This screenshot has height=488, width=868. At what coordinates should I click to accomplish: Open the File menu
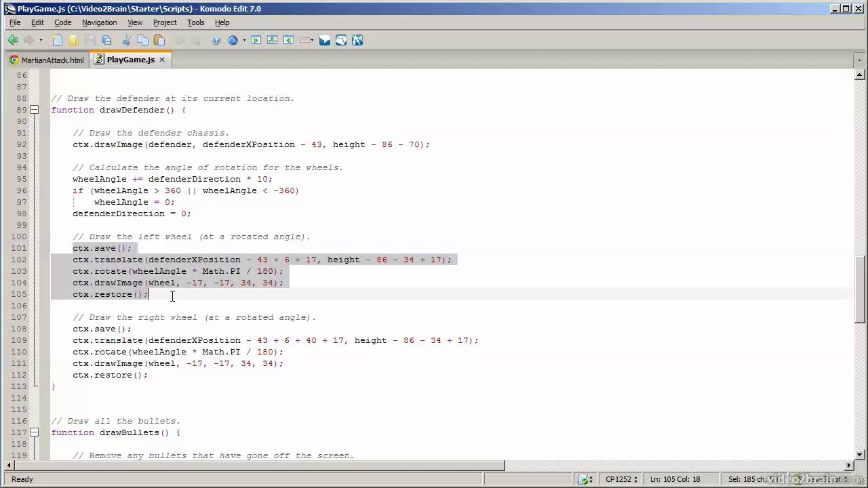point(15,22)
